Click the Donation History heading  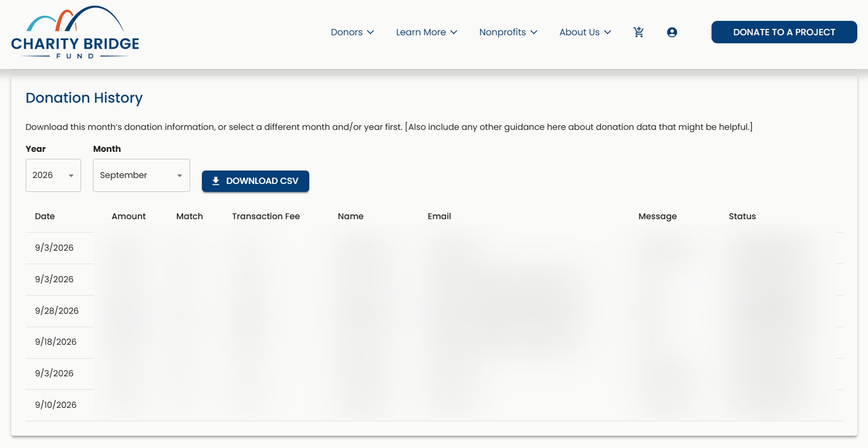click(84, 98)
